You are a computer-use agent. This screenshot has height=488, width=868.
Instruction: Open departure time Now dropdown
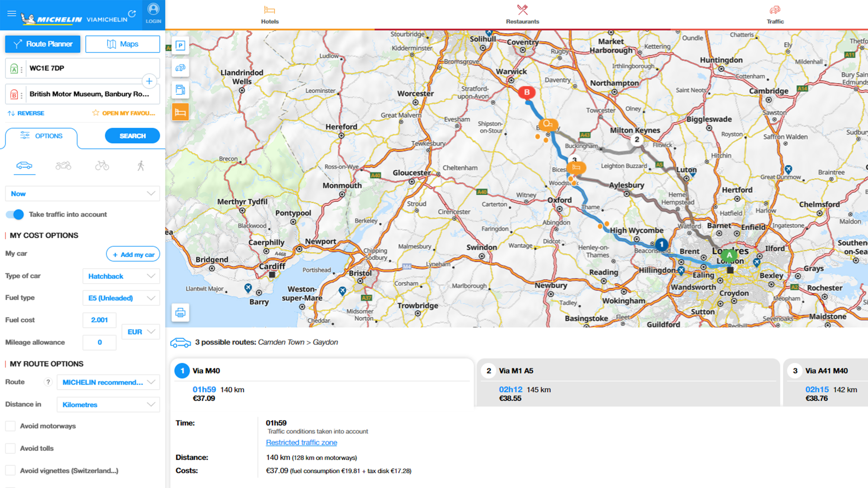point(82,194)
